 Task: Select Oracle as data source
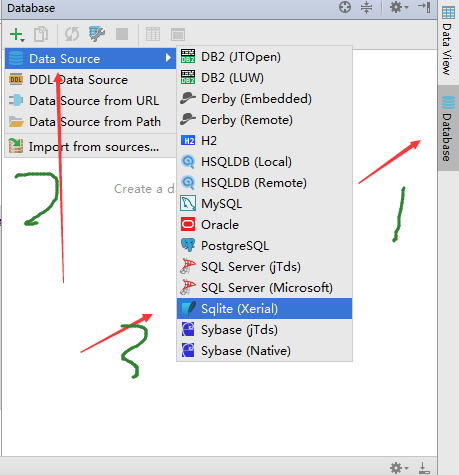click(x=264, y=225)
